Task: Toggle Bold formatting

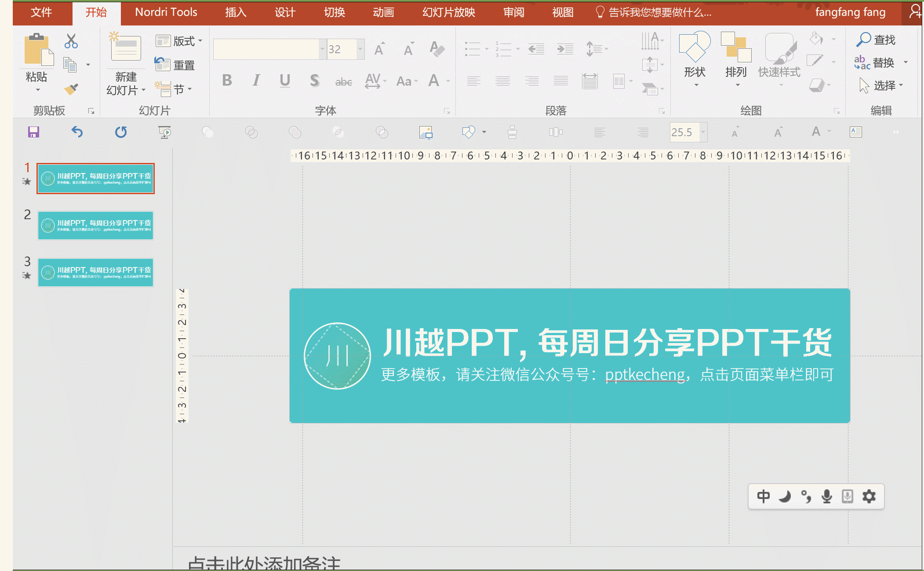Action: tap(227, 80)
